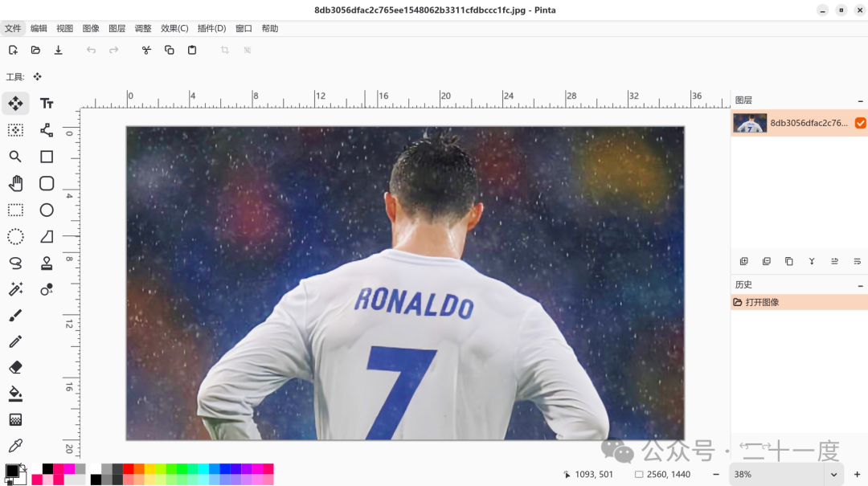Click the 38% zoom input field

tap(776, 475)
